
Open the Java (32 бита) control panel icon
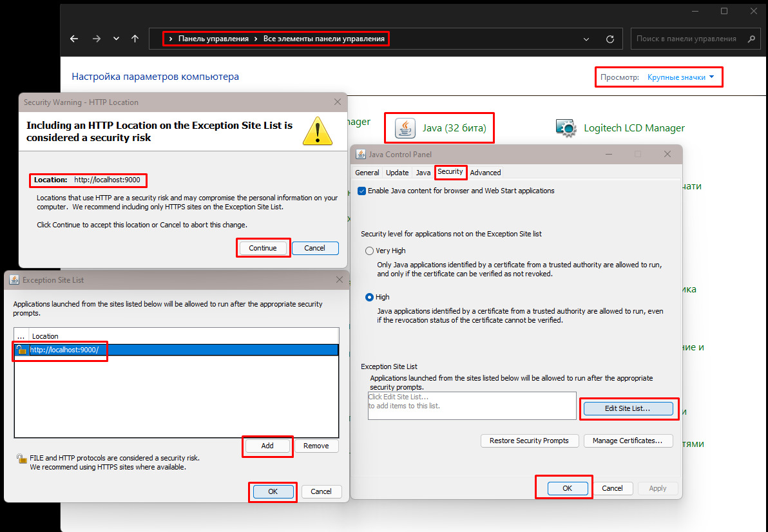[x=440, y=128]
